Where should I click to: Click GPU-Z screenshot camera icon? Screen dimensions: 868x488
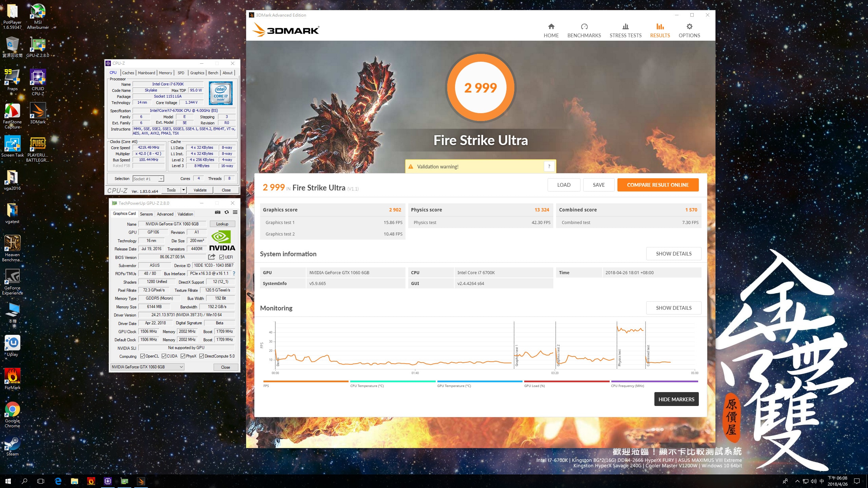pyautogui.click(x=218, y=212)
